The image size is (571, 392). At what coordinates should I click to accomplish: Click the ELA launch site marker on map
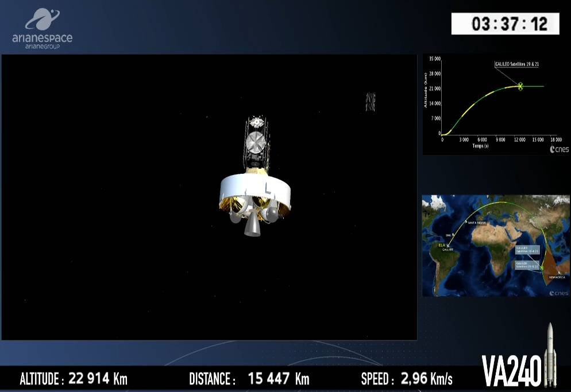448,246
